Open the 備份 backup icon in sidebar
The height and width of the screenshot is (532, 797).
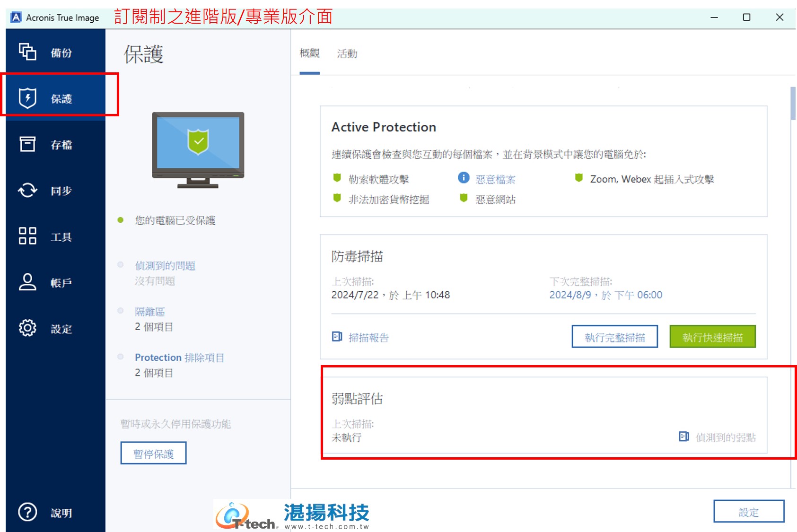27,52
